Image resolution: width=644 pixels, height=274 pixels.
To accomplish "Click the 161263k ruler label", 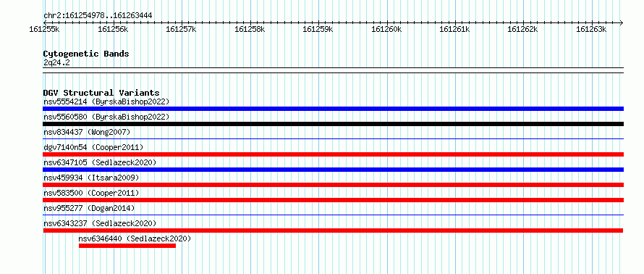I will 591,30.
